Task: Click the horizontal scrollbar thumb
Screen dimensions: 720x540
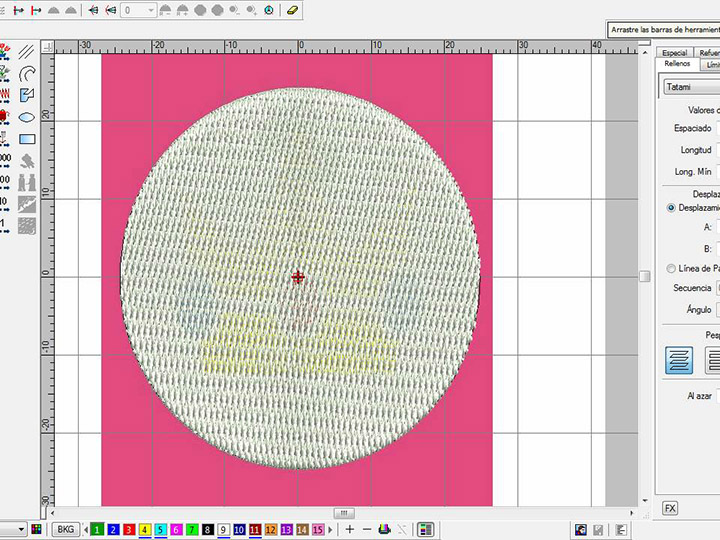Action: click(x=344, y=513)
